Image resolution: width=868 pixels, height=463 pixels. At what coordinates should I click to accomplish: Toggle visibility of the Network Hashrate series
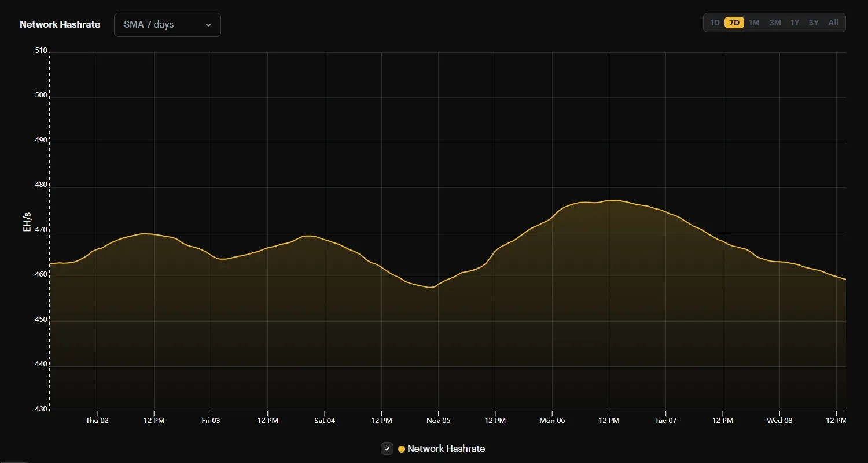pos(387,449)
